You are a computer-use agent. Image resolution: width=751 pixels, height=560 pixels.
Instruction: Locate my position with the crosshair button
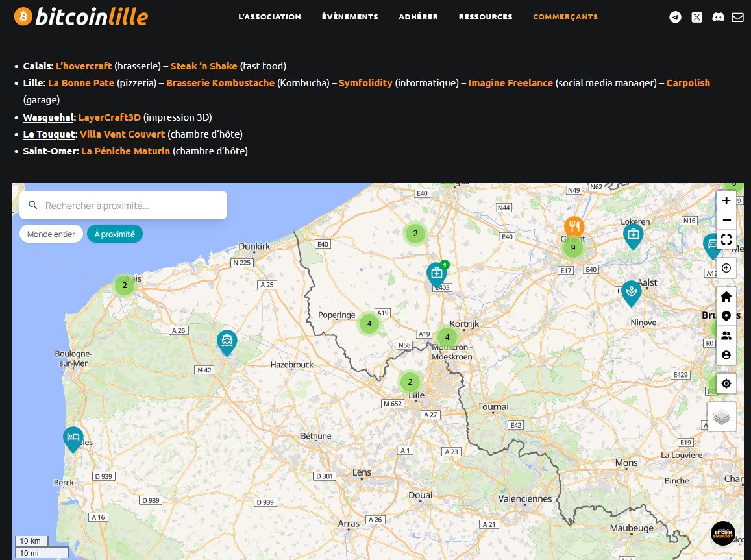(x=726, y=383)
